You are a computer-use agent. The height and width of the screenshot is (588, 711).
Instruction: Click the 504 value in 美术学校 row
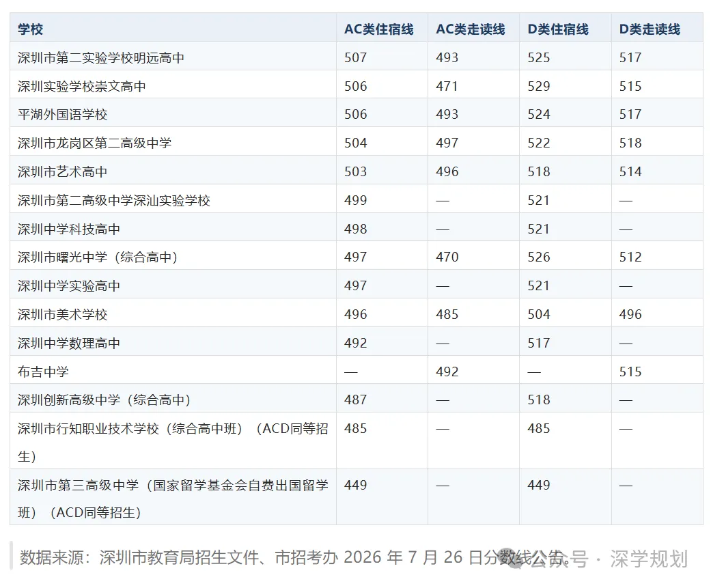click(x=539, y=314)
